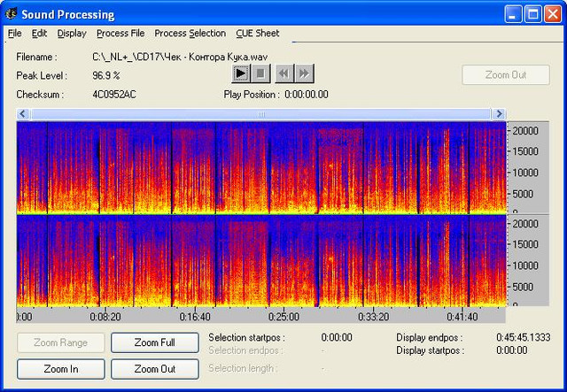Open the Edit menu
Viewport: 567px width, 392px height.
(39, 34)
